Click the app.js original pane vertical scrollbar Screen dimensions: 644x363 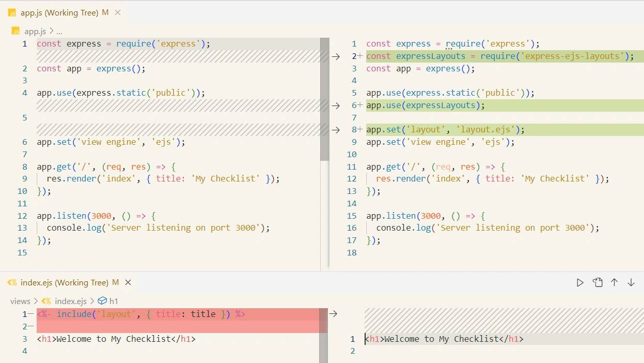pyautogui.click(x=324, y=99)
